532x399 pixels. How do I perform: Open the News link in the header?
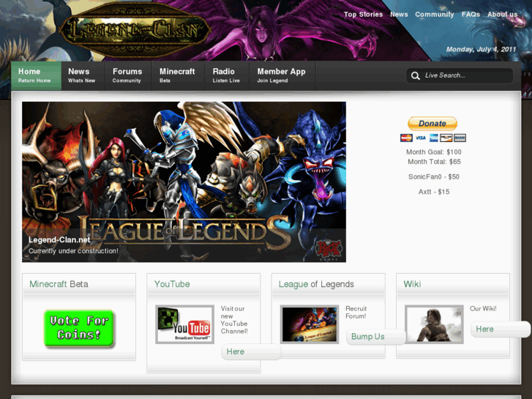coord(399,14)
